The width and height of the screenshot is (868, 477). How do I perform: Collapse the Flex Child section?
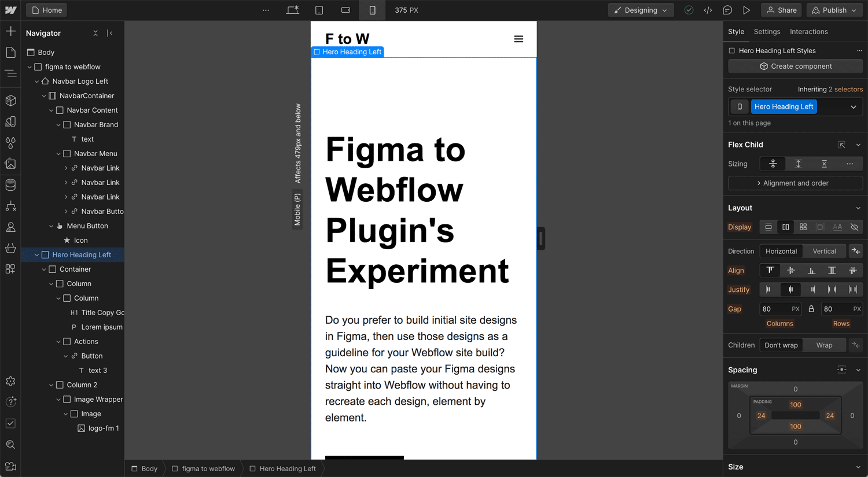[858, 145]
